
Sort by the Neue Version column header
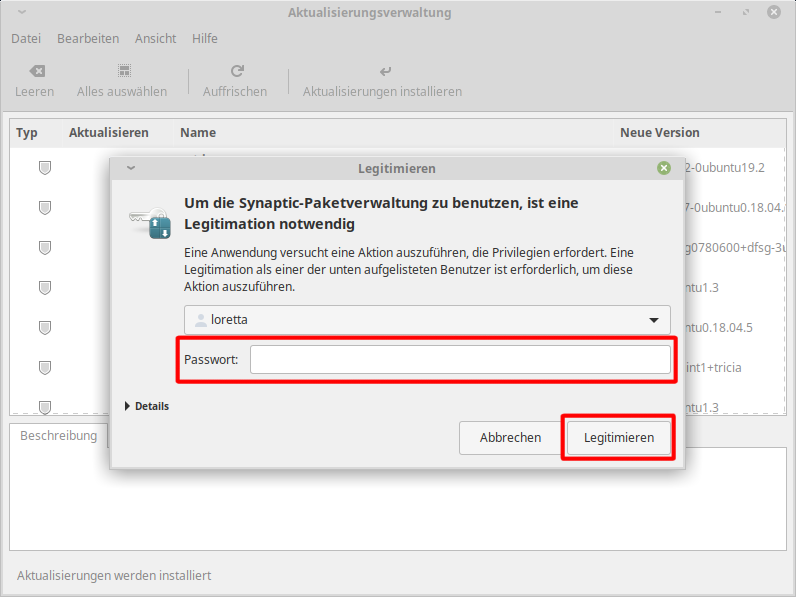pyautogui.click(x=660, y=132)
